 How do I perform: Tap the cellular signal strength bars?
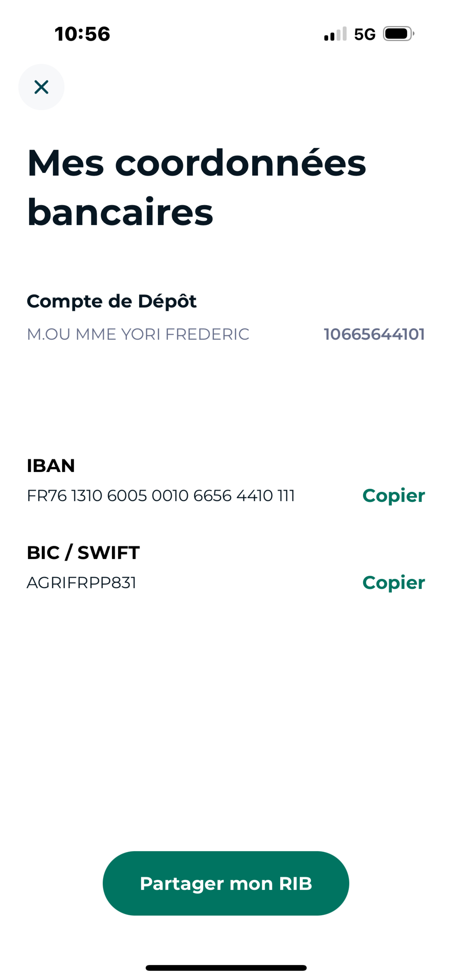pyautogui.click(x=335, y=34)
